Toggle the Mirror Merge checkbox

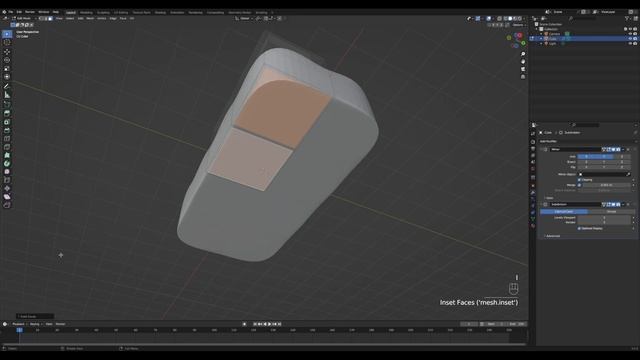580,185
